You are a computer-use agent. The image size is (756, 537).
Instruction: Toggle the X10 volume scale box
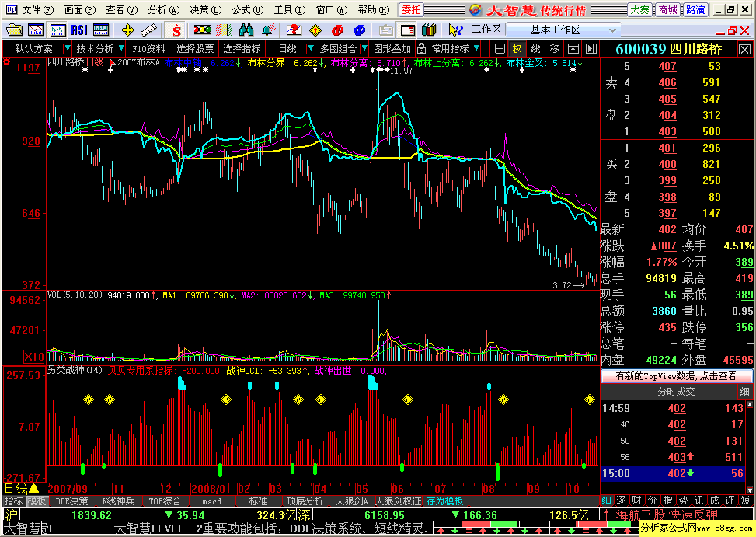(x=34, y=357)
